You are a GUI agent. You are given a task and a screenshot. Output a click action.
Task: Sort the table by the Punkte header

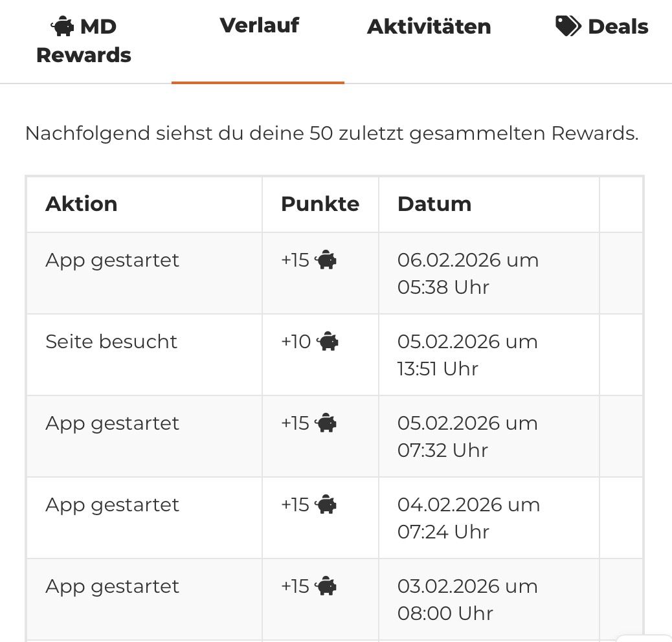click(x=319, y=204)
